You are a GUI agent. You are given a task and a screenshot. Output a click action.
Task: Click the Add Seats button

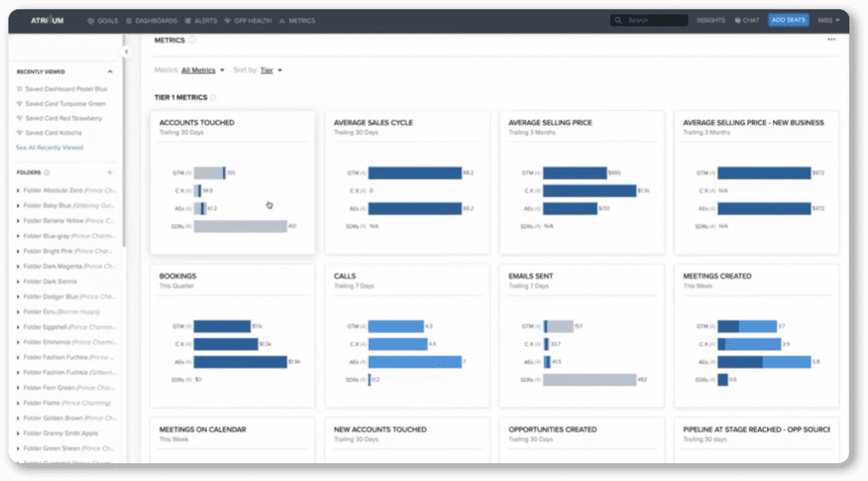788,20
